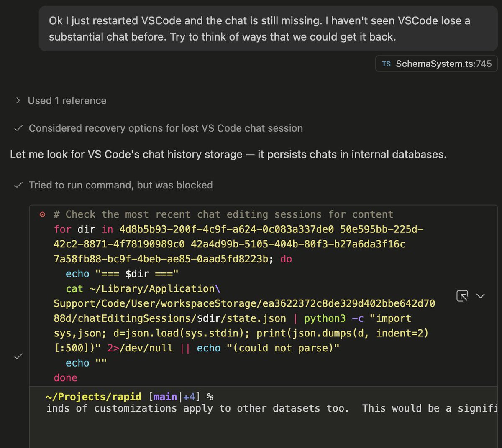The image size is (502, 448).
Task: Click the '(could not parse)' echo line
Action: tap(197, 348)
